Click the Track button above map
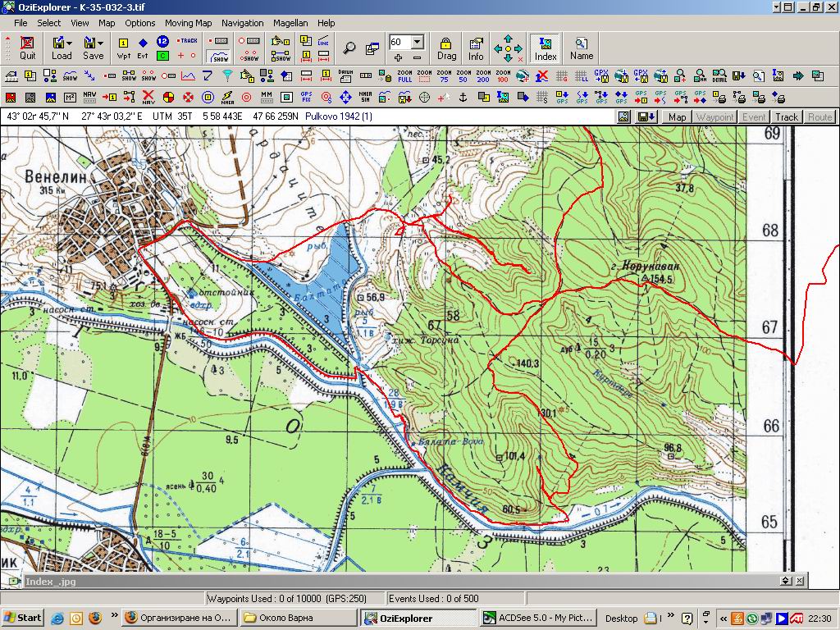840x630 pixels. (786, 117)
